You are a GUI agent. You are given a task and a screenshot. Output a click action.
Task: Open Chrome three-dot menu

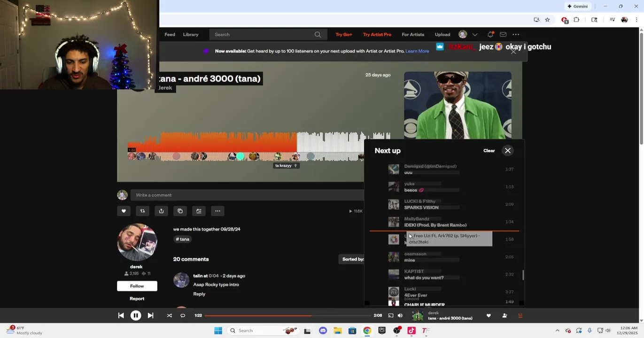pyautogui.click(x=636, y=20)
